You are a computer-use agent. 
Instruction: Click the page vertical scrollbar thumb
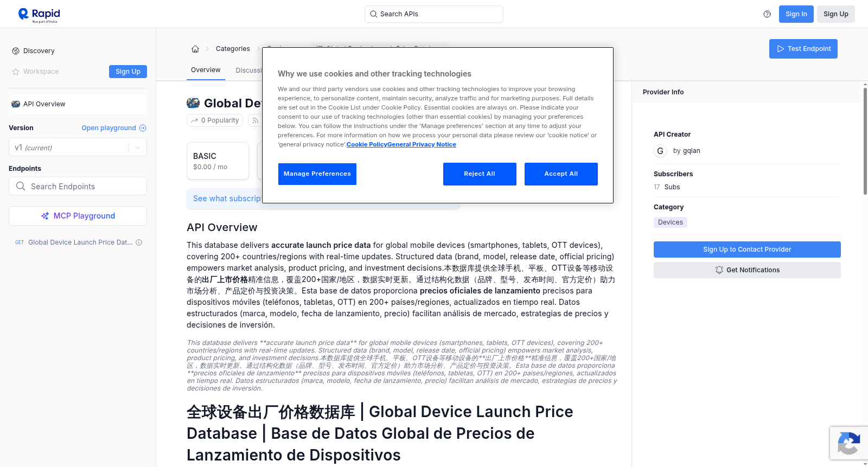click(x=865, y=141)
